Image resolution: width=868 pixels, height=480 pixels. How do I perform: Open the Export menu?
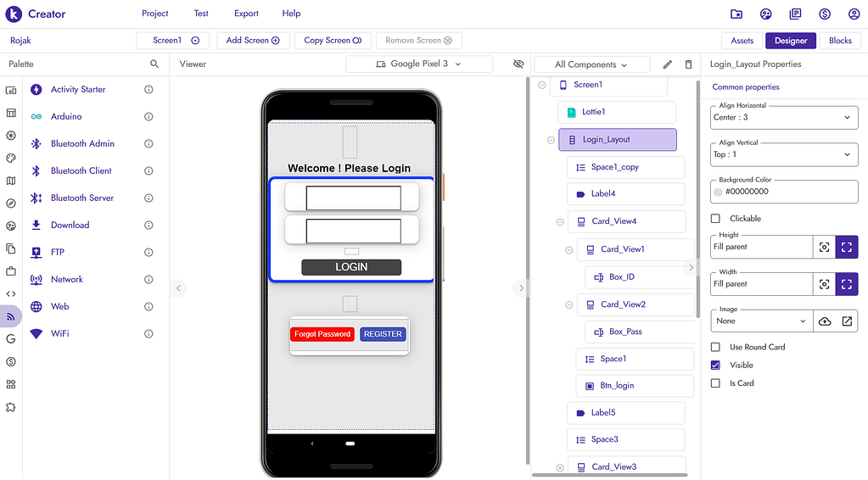click(246, 14)
